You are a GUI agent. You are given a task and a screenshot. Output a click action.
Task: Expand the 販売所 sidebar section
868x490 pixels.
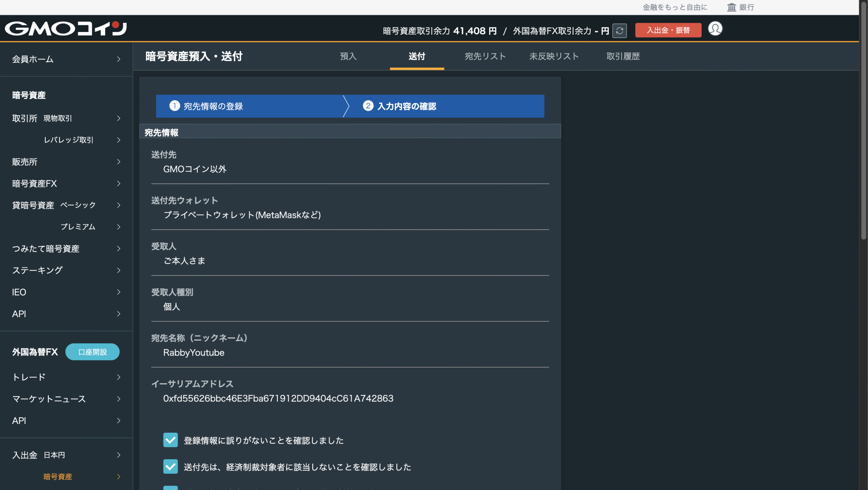[x=24, y=162]
